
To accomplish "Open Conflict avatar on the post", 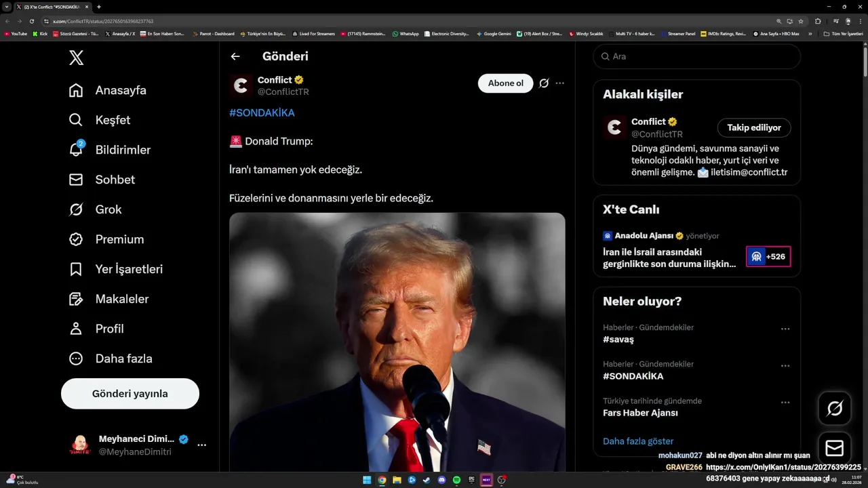I will [241, 85].
